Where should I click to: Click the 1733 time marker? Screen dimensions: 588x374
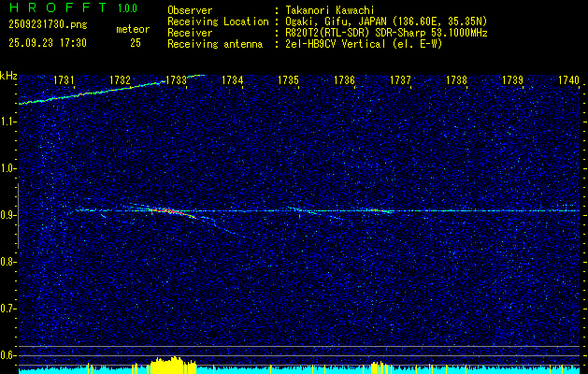[176, 80]
